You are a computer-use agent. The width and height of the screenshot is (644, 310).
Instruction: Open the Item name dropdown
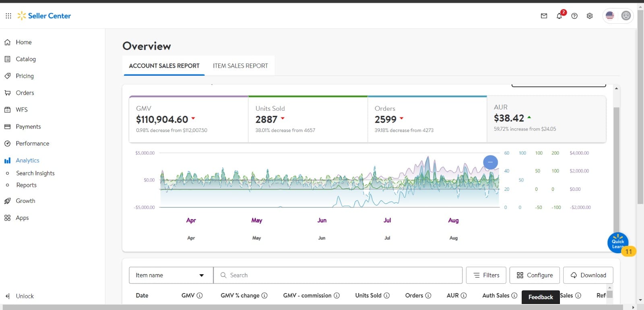point(171,275)
